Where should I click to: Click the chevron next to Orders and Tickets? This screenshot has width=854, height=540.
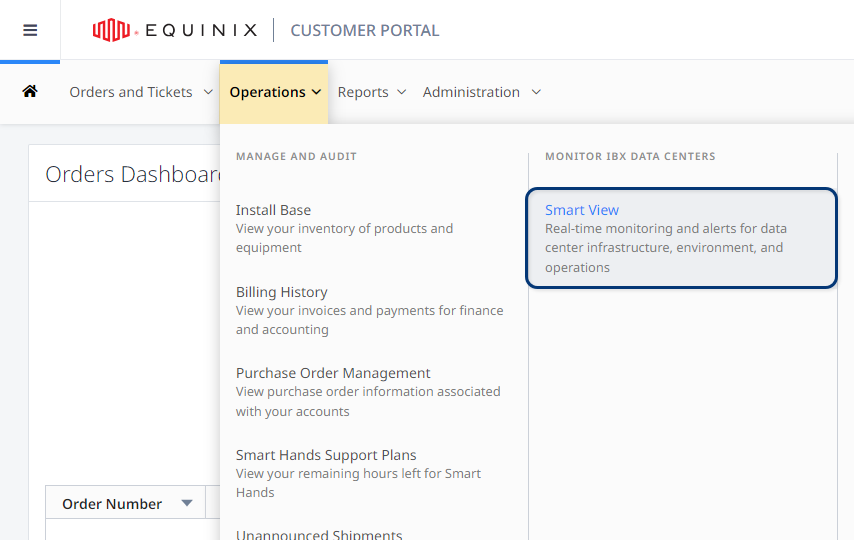[208, 92]
